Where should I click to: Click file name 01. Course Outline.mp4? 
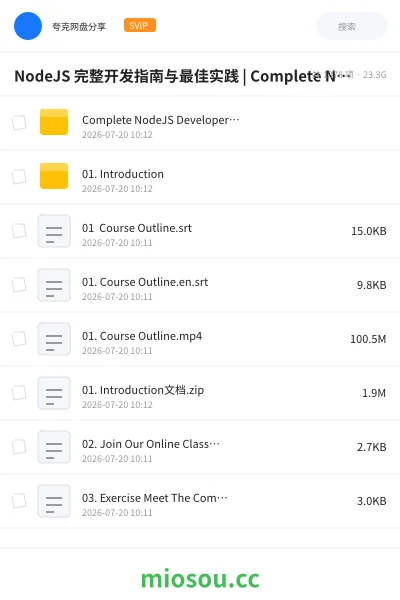click(x=142, y=336)
